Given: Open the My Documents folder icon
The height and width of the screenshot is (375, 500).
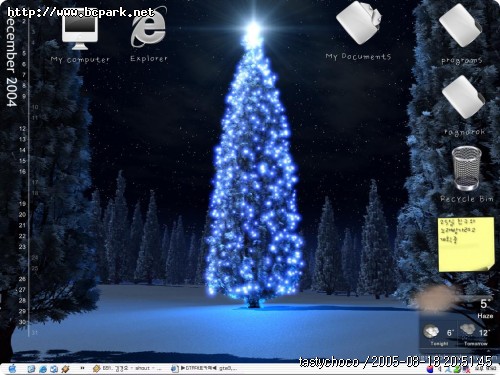Looking at the screenshot, I should 358,23.
